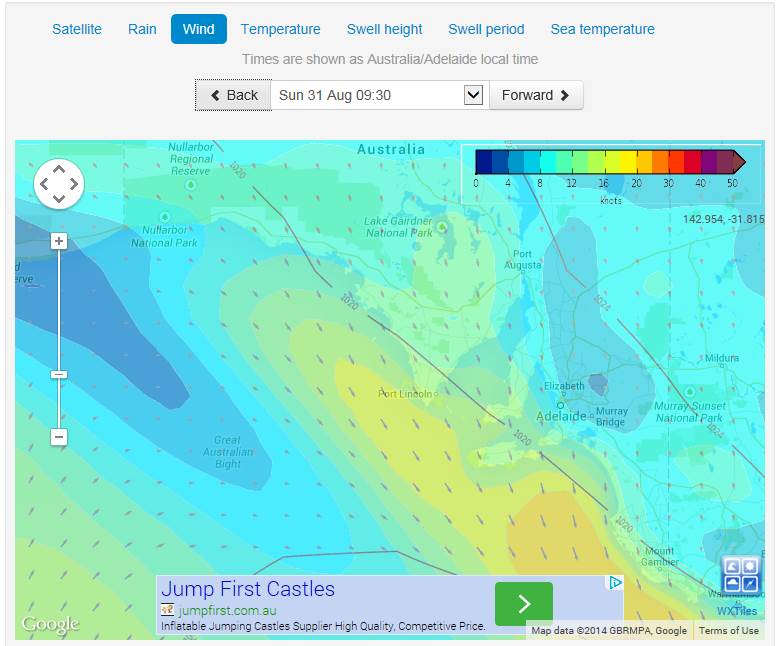Open the AdChoices icon on the ad
This screenshot has width=777, height=646.
pyautogui.click(x=617, y=583)
